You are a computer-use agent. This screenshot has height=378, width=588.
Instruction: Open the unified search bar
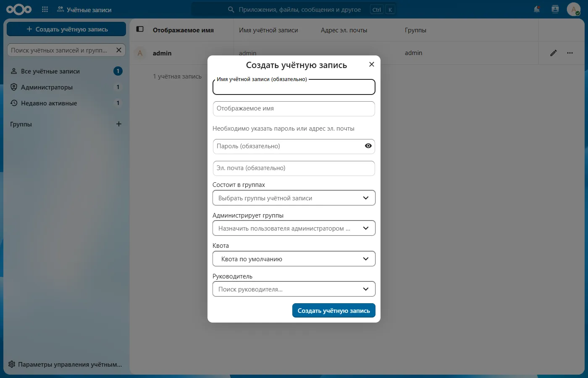(294, 9)
